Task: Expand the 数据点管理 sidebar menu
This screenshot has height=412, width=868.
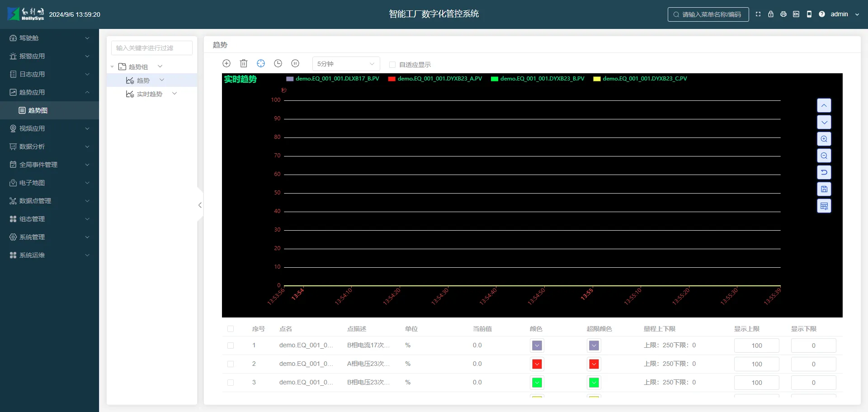Action: point(49,201)
